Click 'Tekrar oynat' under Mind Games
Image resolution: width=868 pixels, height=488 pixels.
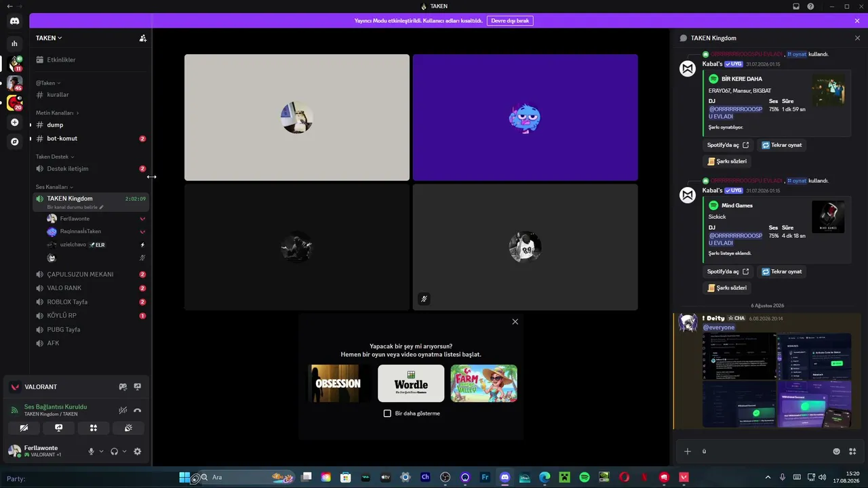tap(782, 272)
